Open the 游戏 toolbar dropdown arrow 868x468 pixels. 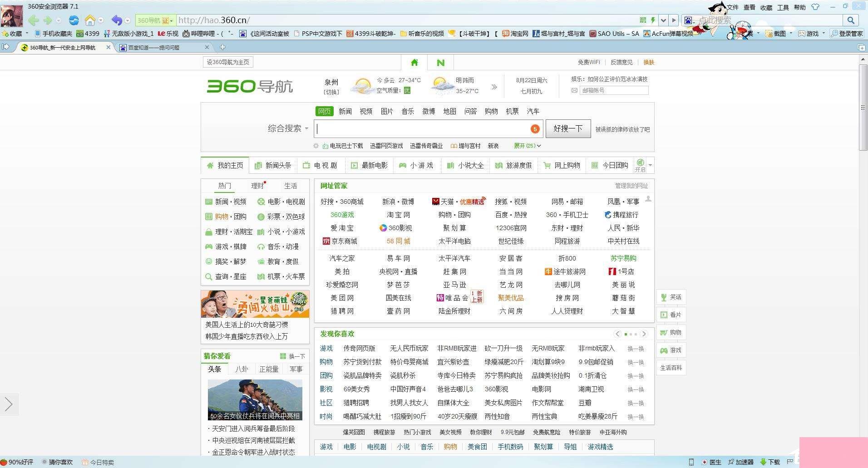click(824, 33)
